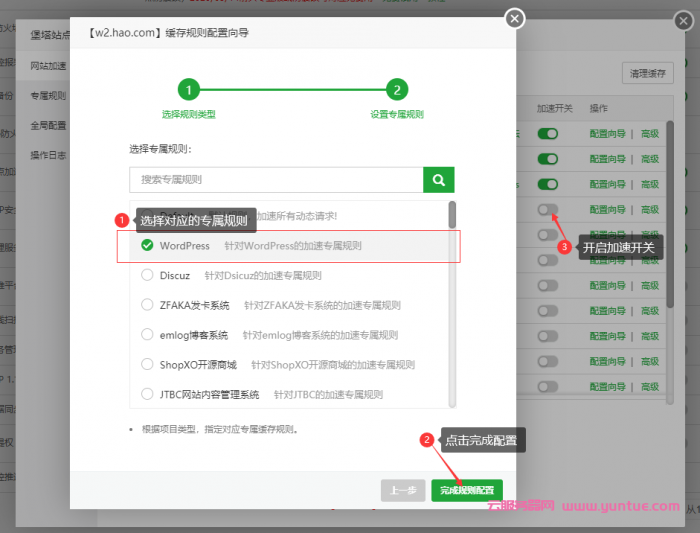Screen dimensions: 700x533
Task: Click the 完成规则配置 finish button
Action: click(467, 490)
